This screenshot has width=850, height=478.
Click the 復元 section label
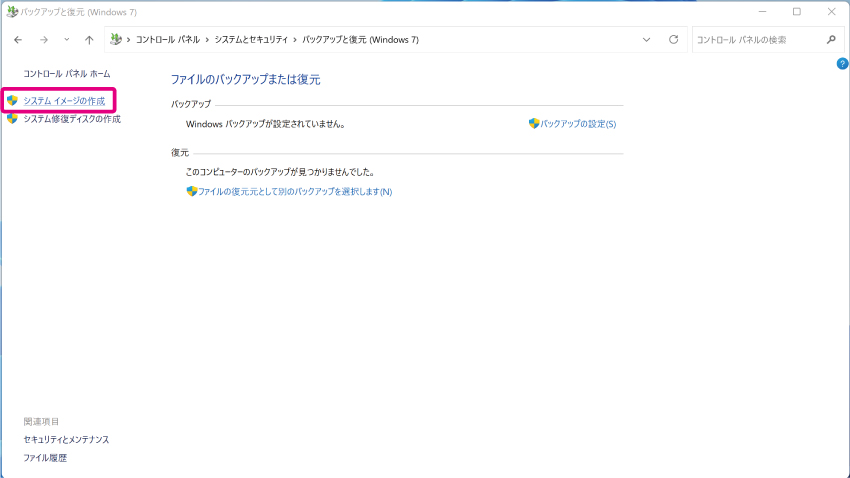point(180,153)
